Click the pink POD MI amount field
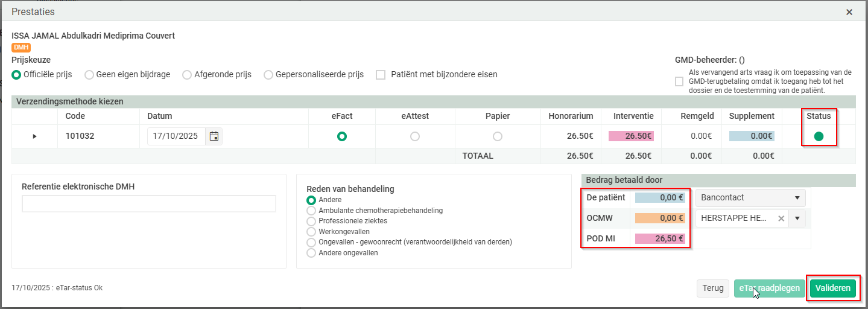The height and width of the screenshot is (309, 868). click(657, 239)
